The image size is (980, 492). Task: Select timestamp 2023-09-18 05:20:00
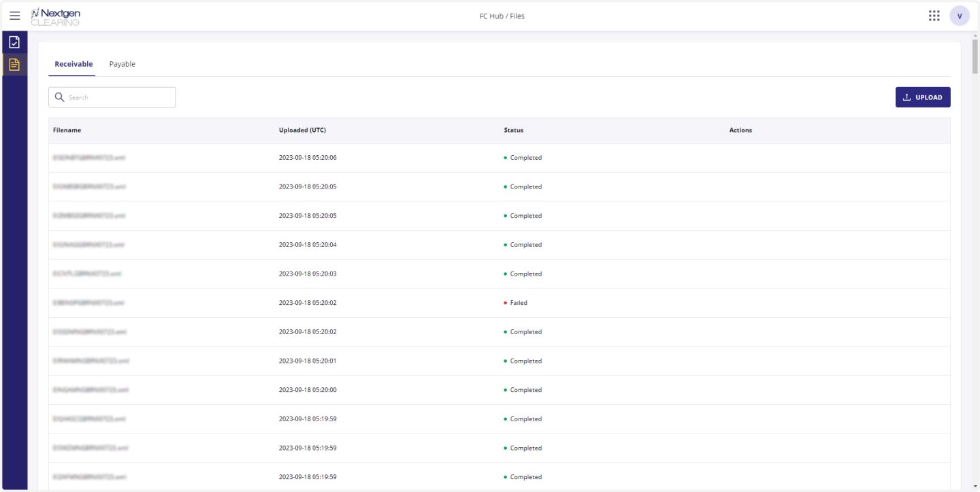(308, 390)
